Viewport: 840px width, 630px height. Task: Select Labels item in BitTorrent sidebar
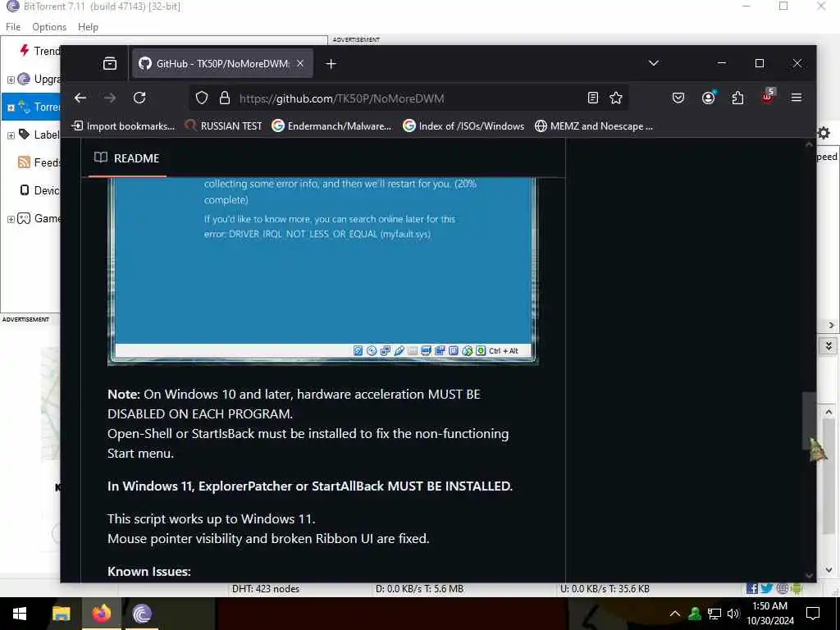point(39,135)
